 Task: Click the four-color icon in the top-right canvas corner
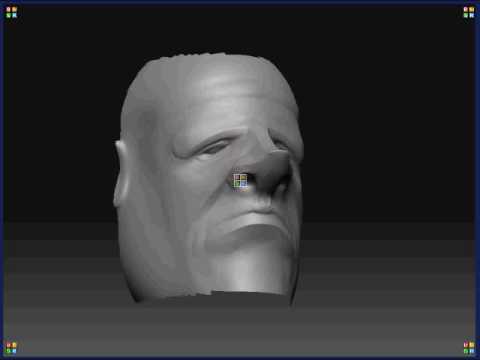(469, 12)
